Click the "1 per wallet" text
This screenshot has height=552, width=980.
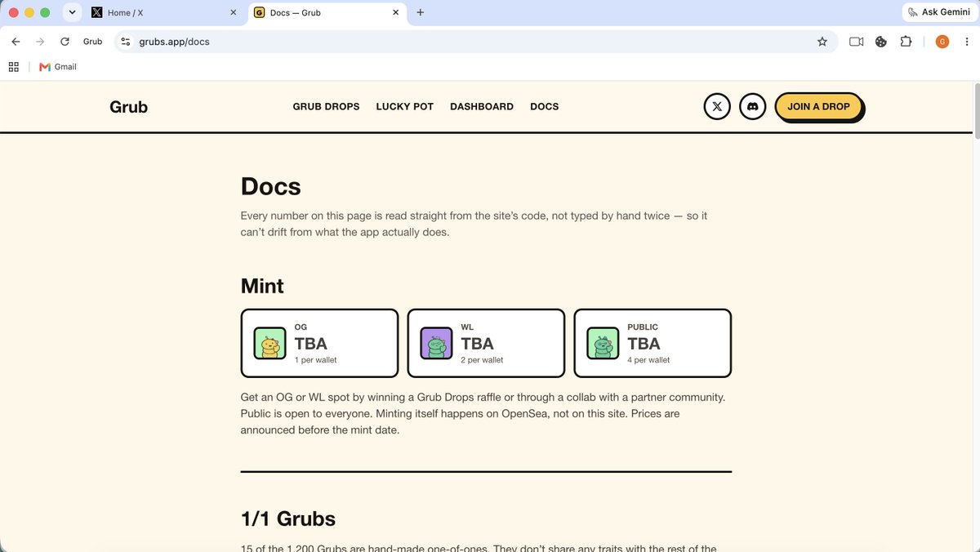point(315,360)
